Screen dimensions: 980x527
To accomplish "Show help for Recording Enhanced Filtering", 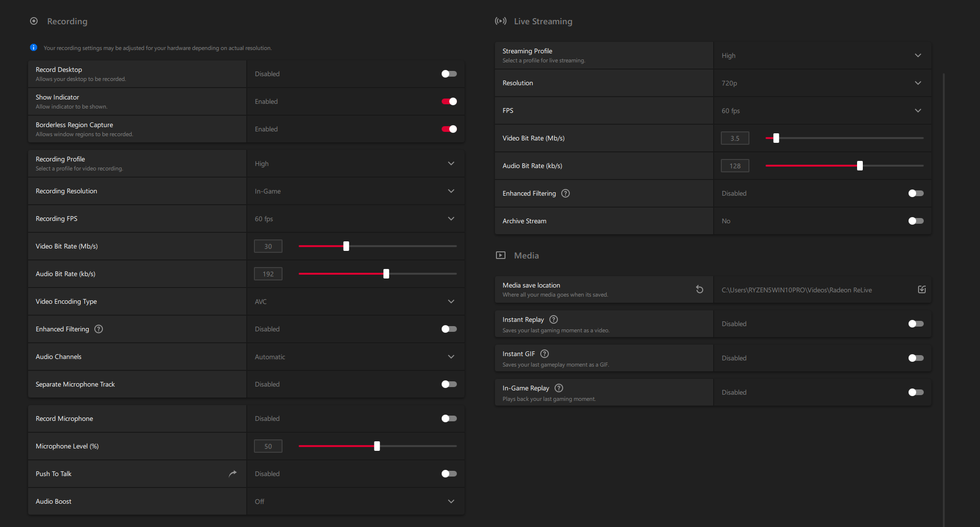I will coord(99,329).
